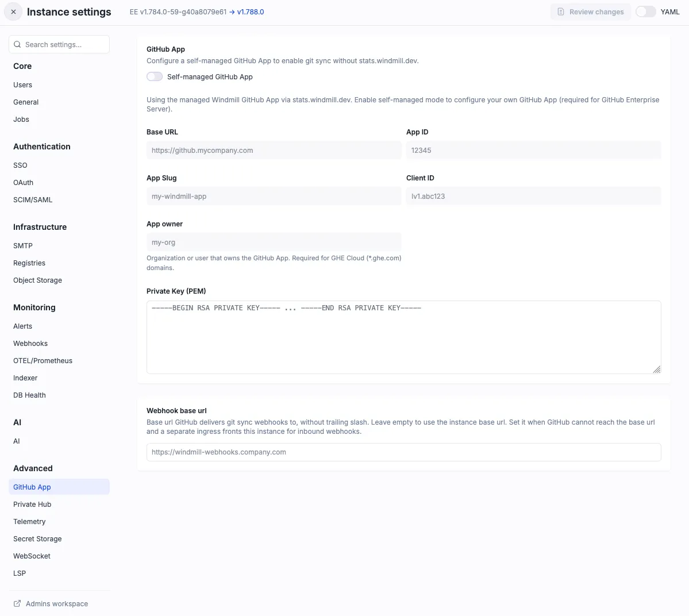
Task: Click the Client ID input field
Action: (533, 196)
